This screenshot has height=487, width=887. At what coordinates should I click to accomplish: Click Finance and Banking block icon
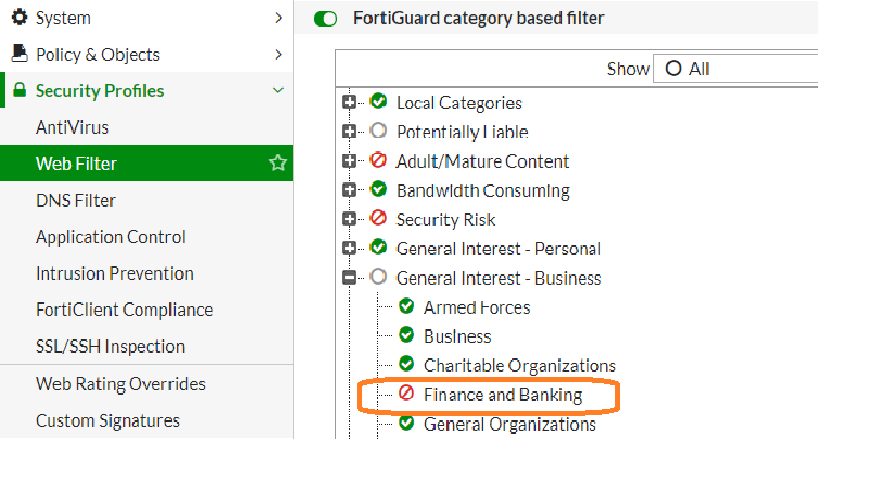tap(406, 394)
